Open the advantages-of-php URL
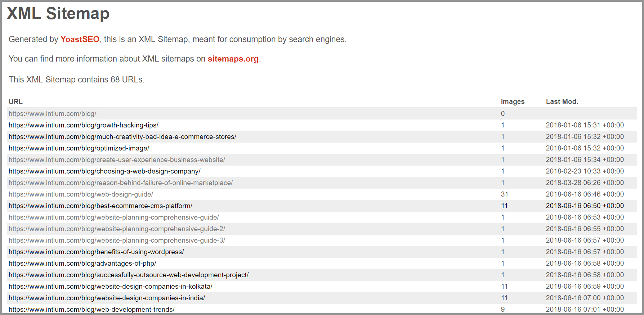 (82, 264)
